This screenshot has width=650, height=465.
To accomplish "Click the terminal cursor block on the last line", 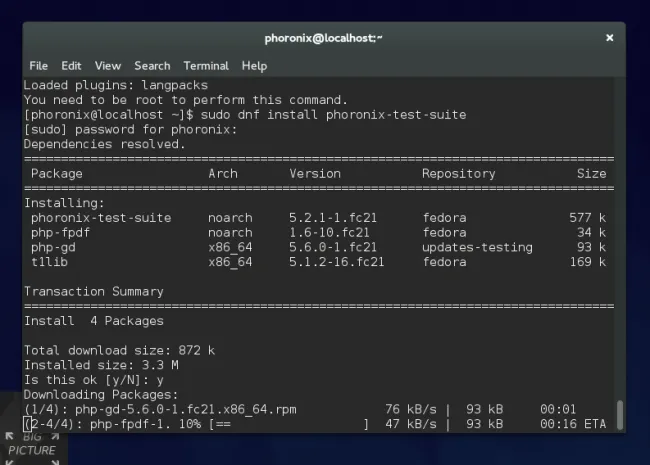I will click(x=27, y=424).
